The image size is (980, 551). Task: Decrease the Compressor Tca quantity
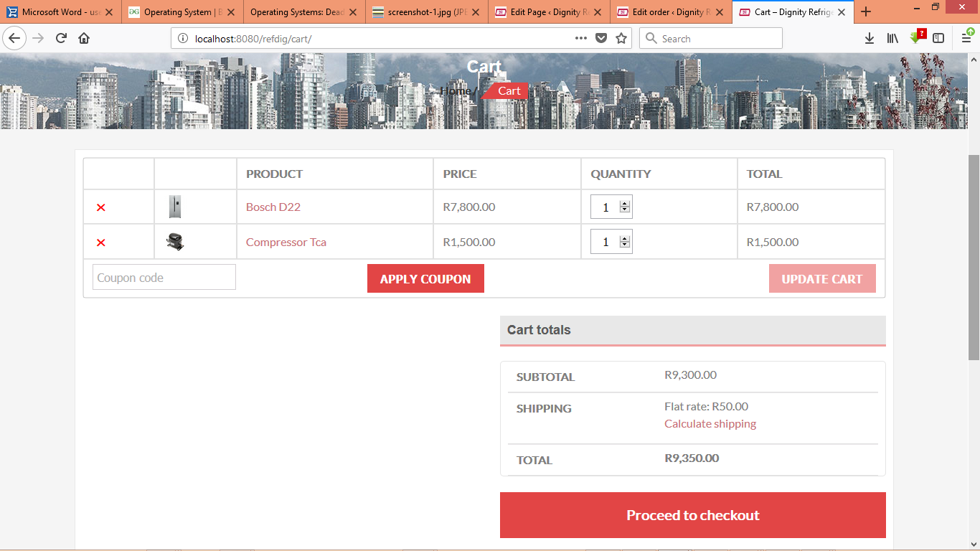point(625,245)
